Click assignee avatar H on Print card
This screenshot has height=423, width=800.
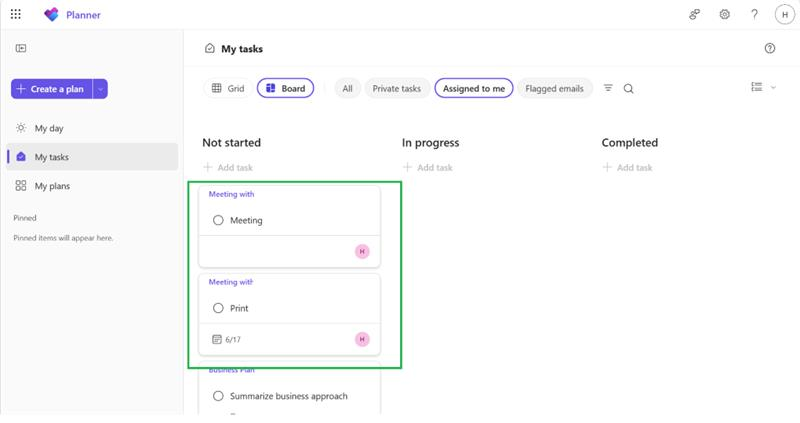tap(362, 339)
